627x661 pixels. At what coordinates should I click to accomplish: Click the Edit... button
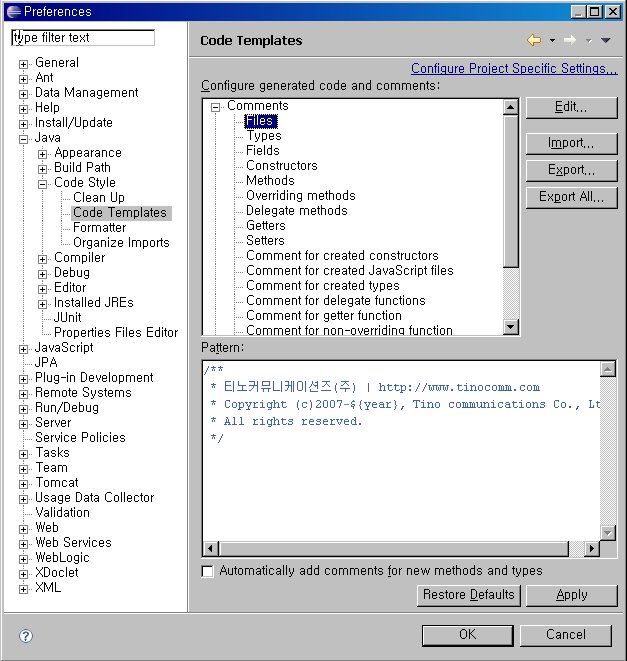(571, 107)
